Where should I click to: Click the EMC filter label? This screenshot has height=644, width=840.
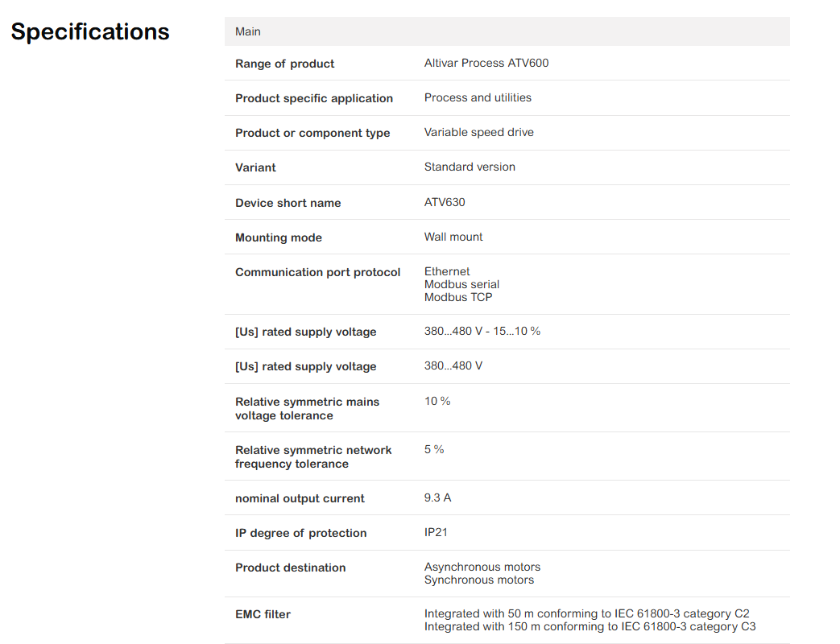263,614
